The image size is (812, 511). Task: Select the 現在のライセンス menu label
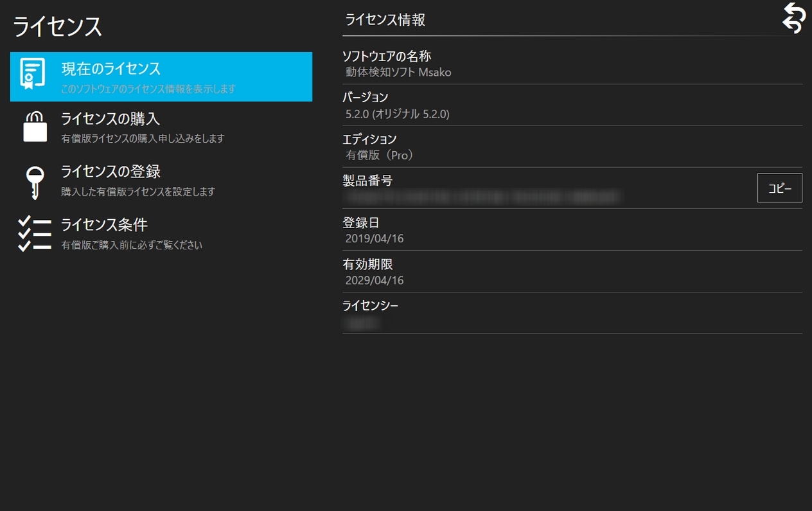(110, 68)
